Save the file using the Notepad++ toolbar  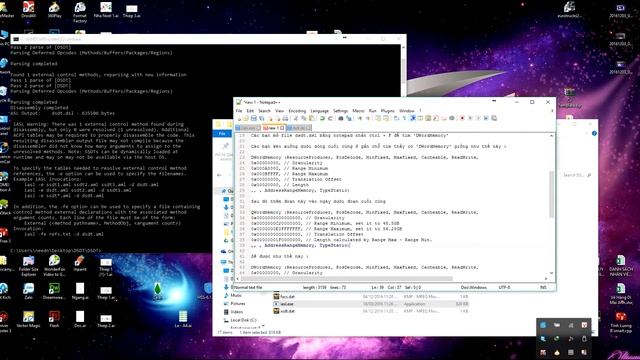click(254, 118)
